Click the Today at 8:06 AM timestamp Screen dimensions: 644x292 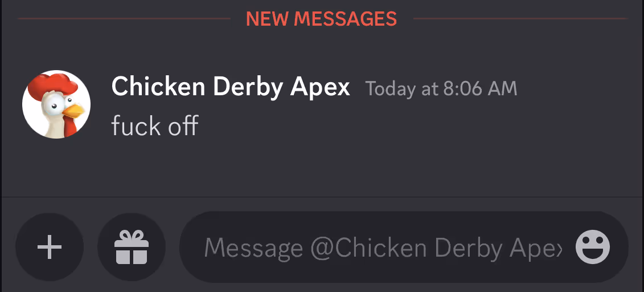pos(441,89)
